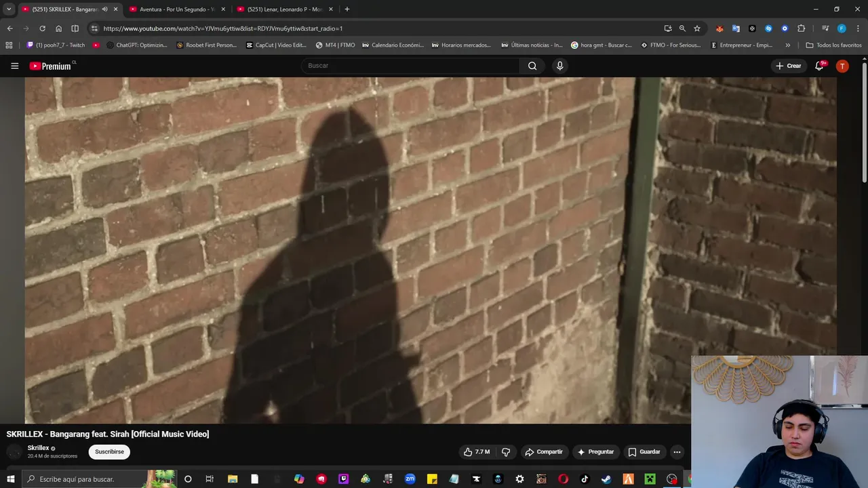This screenshot has height=488, width=868.
Task: Mute the Skrillex tab audio
Action: 104,9
